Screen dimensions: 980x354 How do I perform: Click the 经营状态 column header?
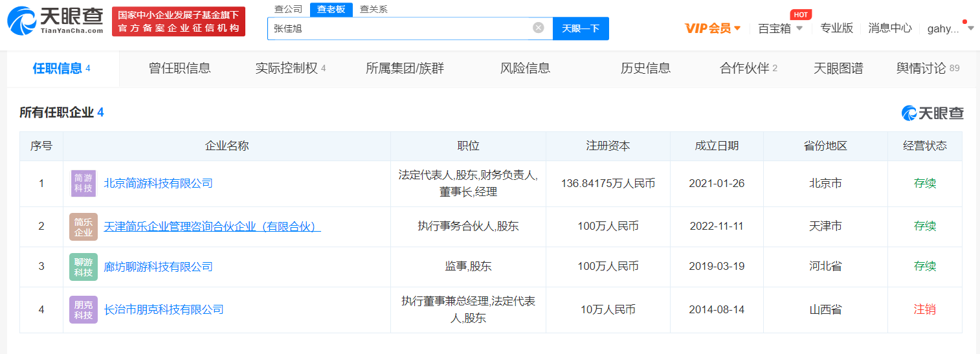925,146
